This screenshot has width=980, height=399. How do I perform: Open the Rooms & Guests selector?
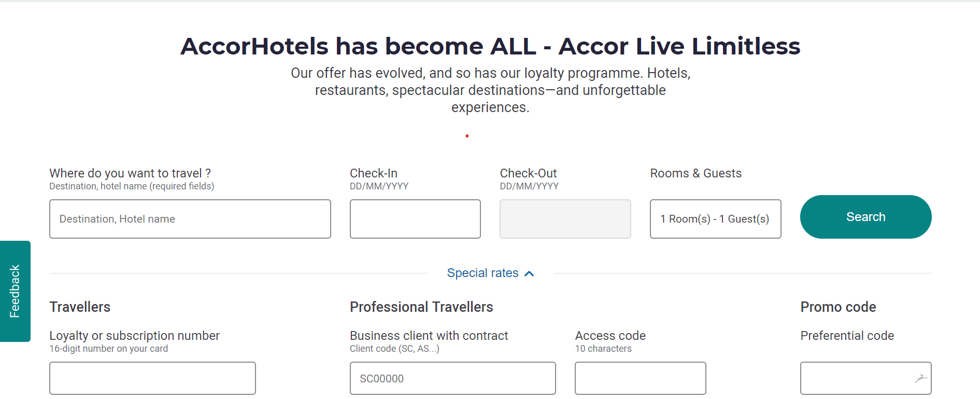[x=715, y=219]
